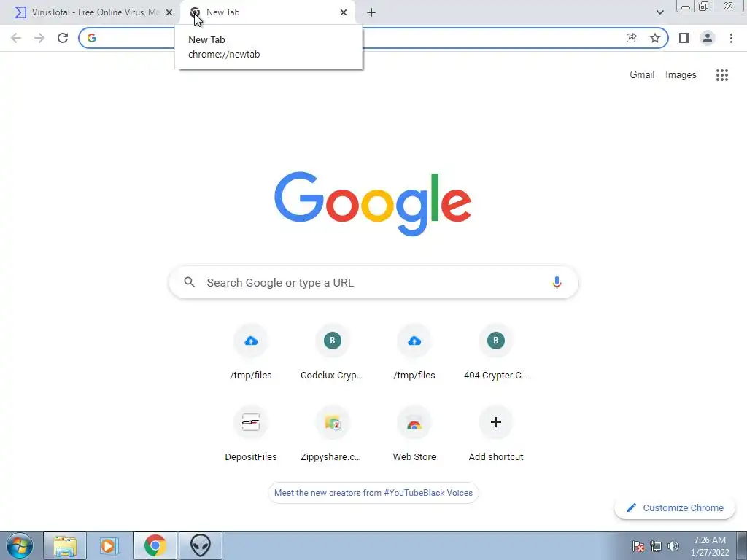747x560 pixels.
Task: Click the Chrome taskbar icon
Action: coord(155,545)
